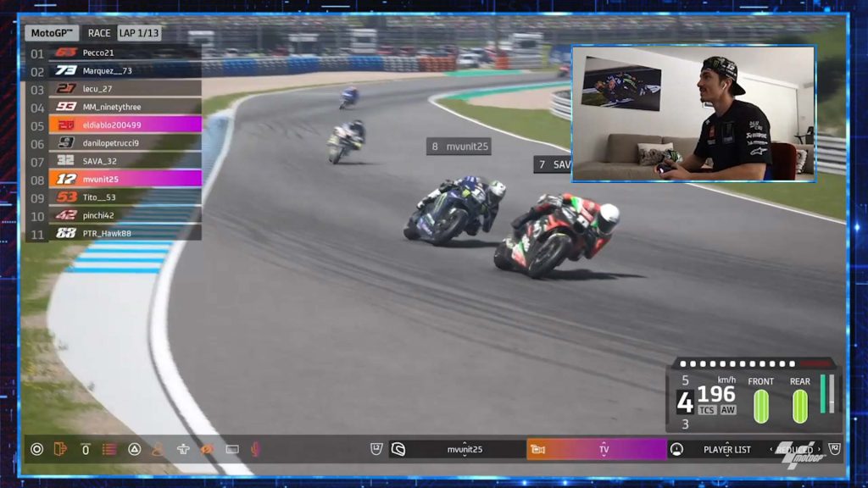
Task: Click number 32 badge for SAVA_32
Action: click(x=66, y=161)
